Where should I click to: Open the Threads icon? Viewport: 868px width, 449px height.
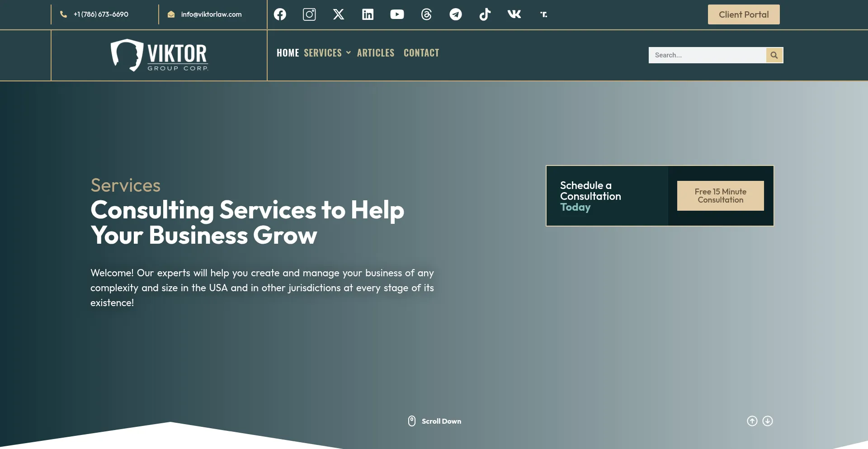(x=426, y=14)
